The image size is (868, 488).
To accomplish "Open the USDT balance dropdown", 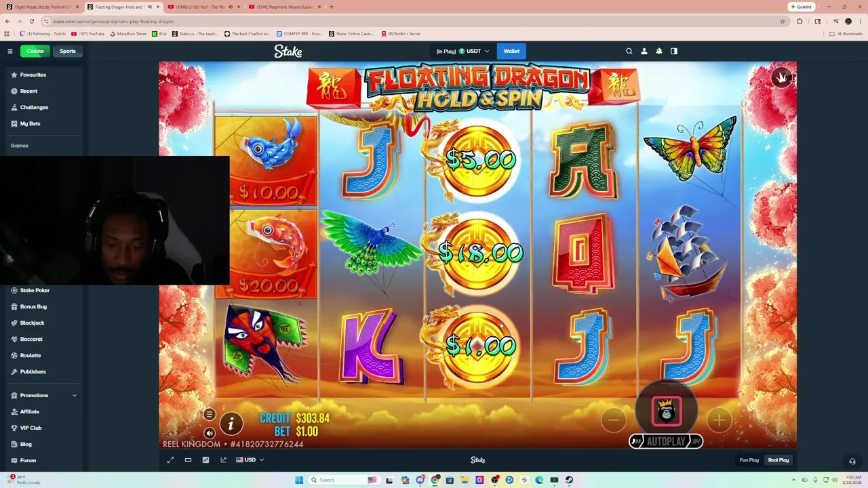I will (462, 51).
